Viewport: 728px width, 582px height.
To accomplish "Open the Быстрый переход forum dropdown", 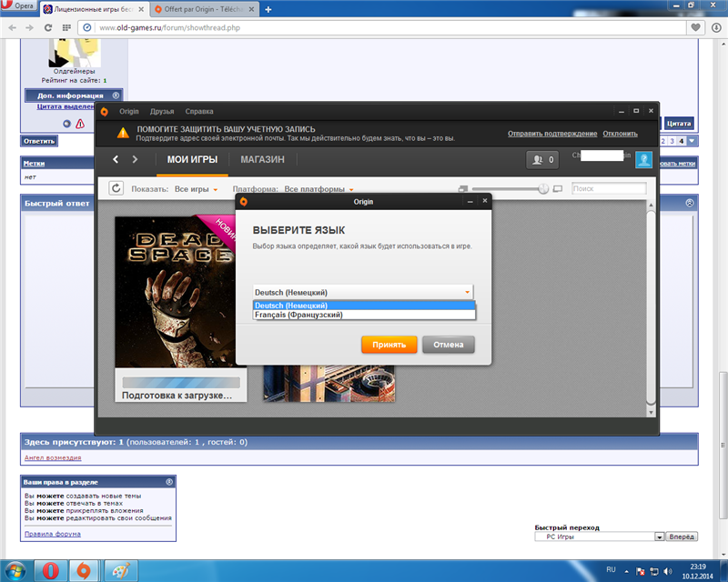I will (600, 537).
